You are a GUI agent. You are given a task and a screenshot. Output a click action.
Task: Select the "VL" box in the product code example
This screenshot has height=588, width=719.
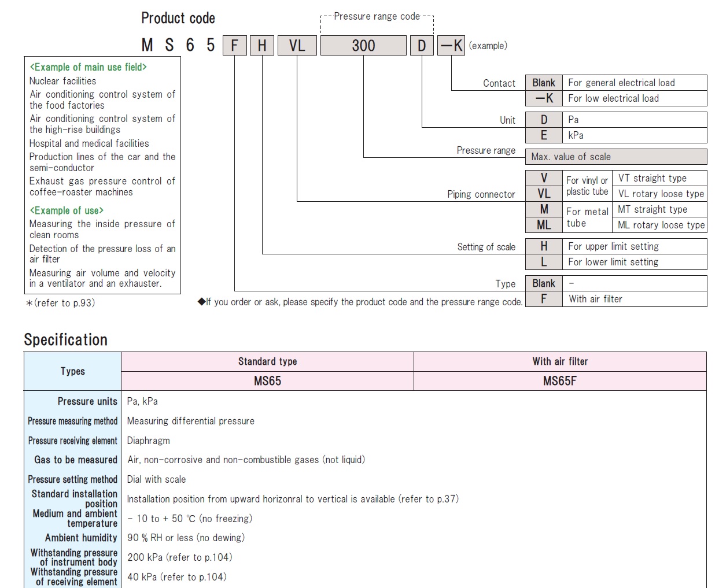pos(297,46)
